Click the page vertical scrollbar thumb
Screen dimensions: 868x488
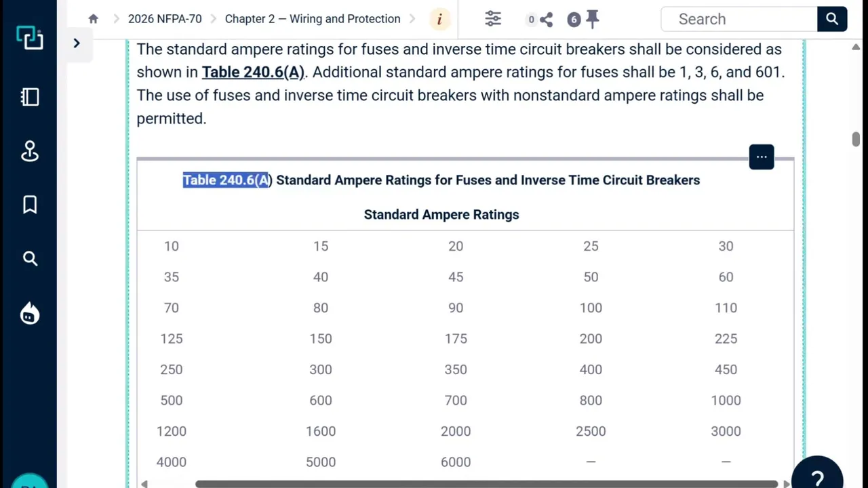[856, 139]
